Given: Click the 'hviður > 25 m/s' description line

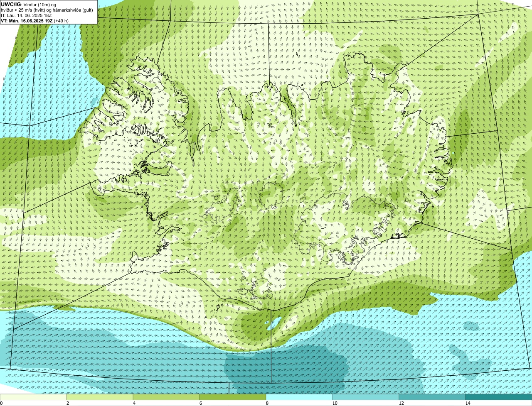Looking at the screenshot, I should click(x=47, y=10).
